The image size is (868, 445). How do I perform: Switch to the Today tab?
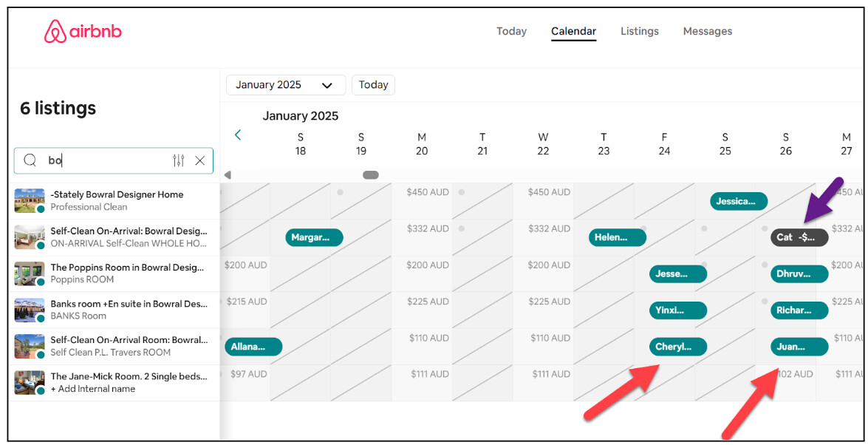pos(511,31)
